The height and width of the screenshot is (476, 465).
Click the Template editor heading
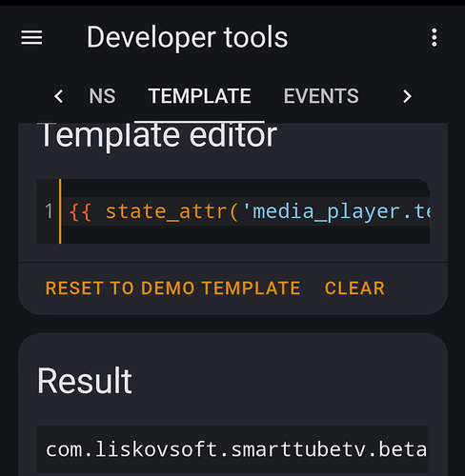(159, 135)
